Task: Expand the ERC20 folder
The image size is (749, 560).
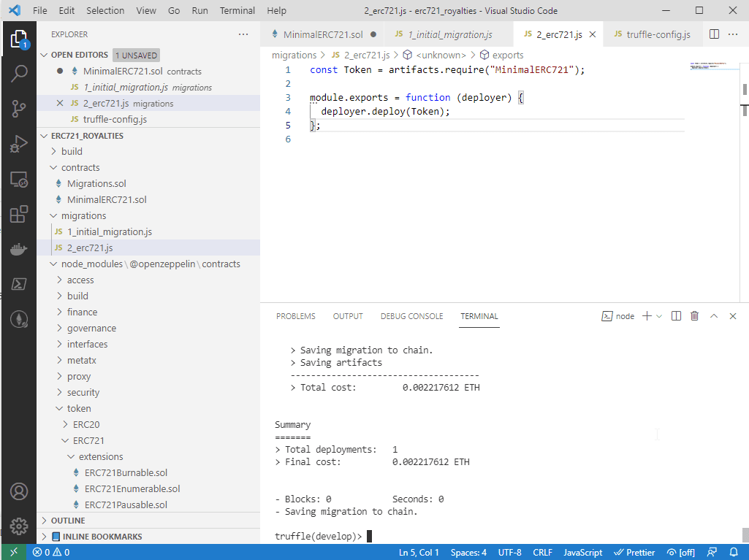Action: (65, 424)
